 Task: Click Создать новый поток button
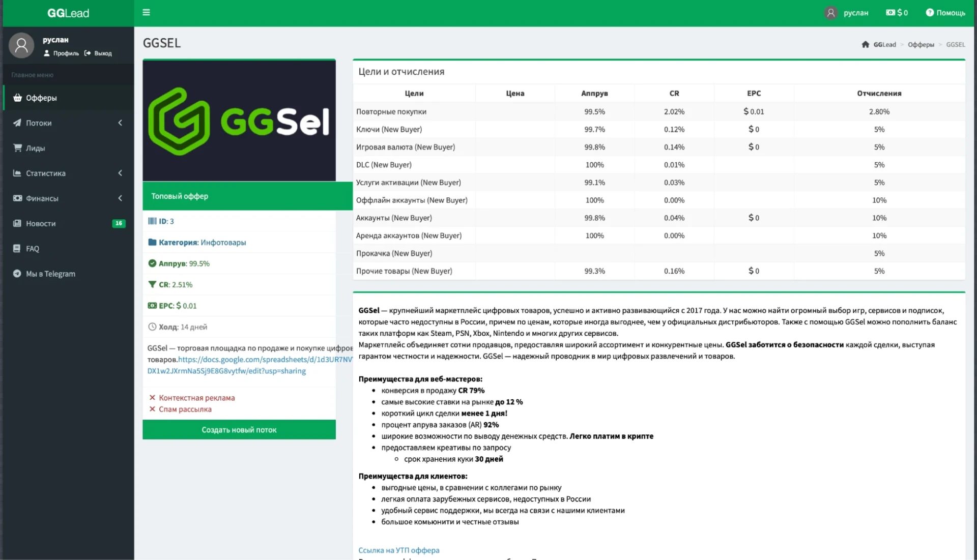click(x=239, y=430)
